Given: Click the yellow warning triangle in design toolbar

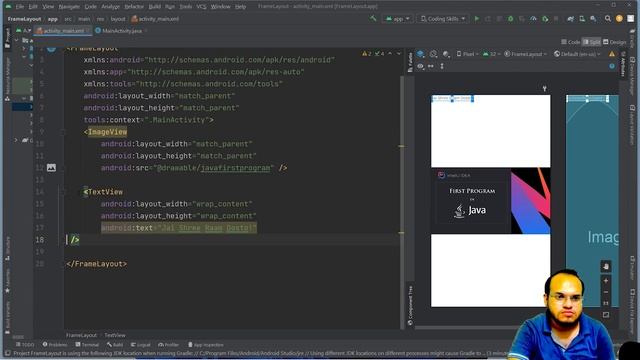Looking at the screenshot, I should (x=612, y=54).
